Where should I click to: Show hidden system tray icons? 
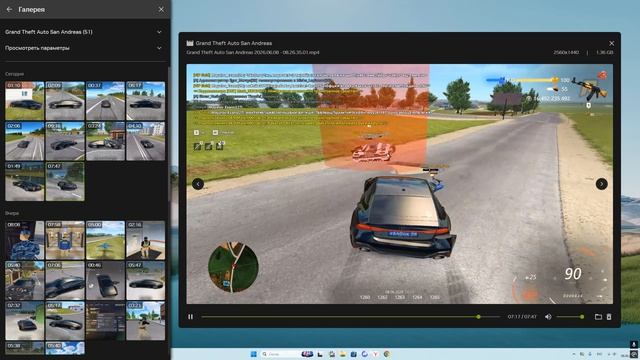click(x=574, y=354)
